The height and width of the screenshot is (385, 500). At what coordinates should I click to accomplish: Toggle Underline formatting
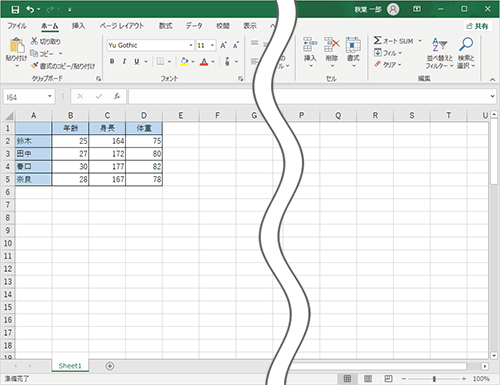[137, 61]
